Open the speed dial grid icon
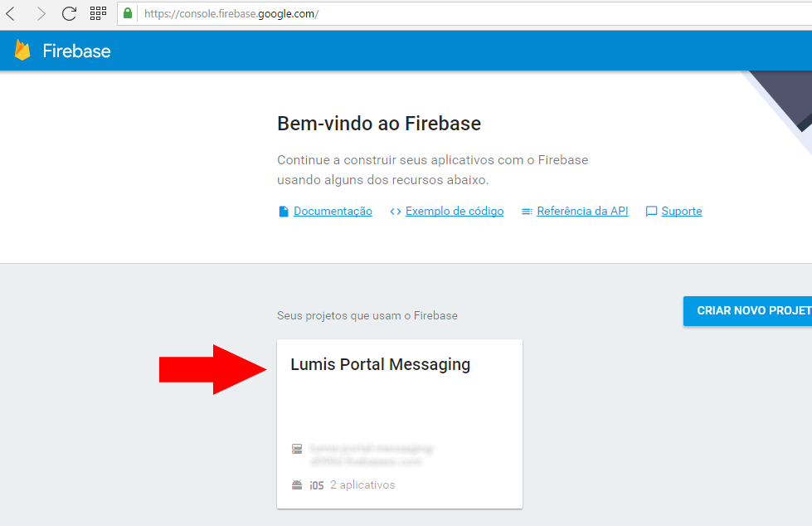This screenshot has width=812, height=526. click(98, 13)
